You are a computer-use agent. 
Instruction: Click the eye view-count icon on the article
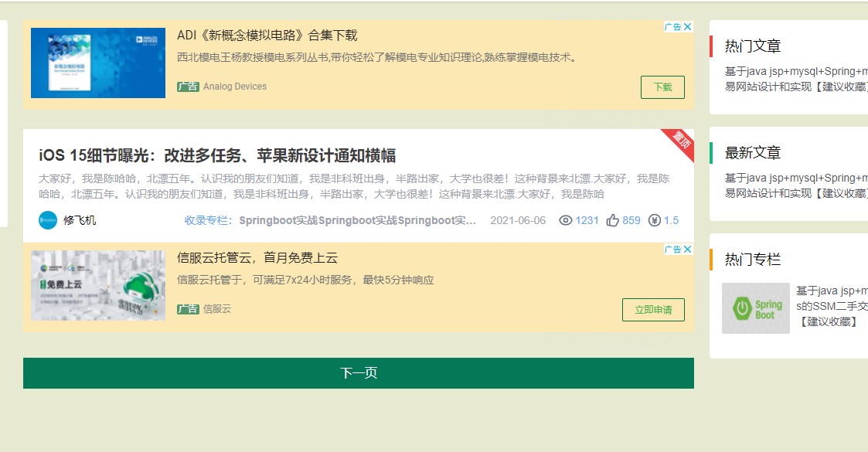[x=567, y=220]
